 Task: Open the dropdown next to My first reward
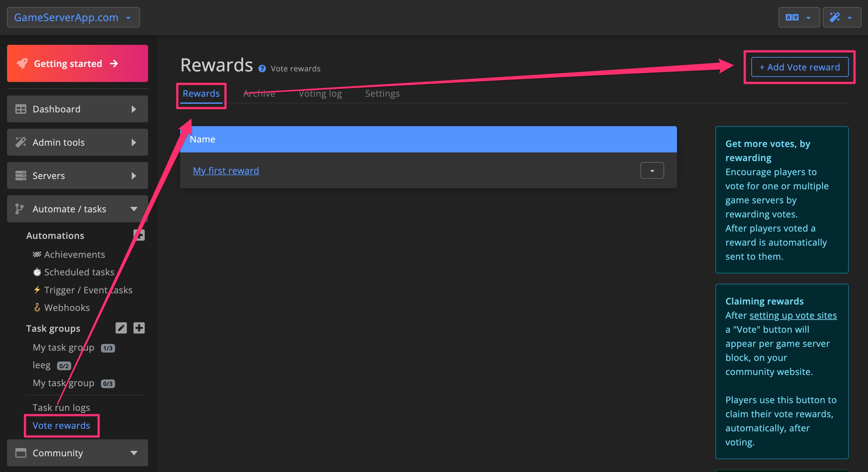pyautogui.click(x=651, y=170)
